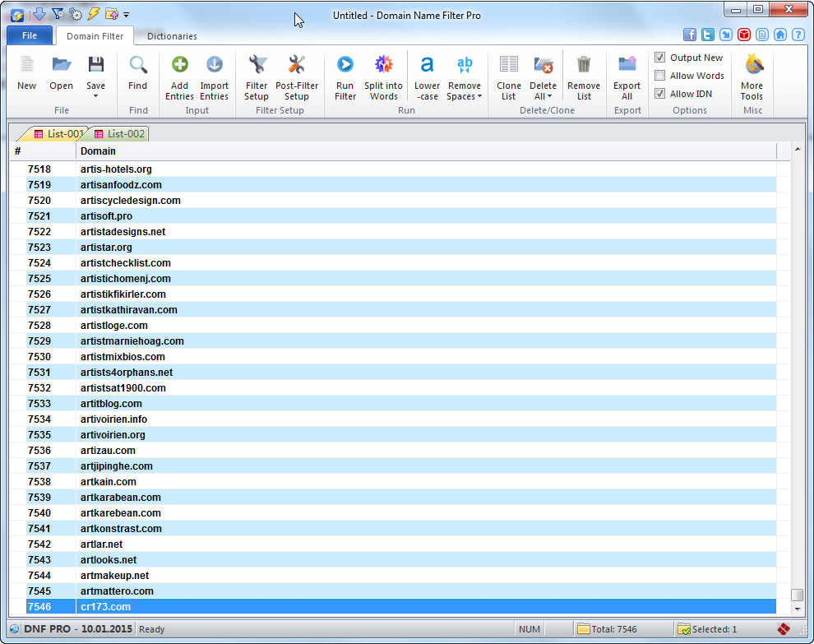The width and height of the screenshot is (814, 644).
Task: Click the Clone List icon
Action: tap(509, 65)
